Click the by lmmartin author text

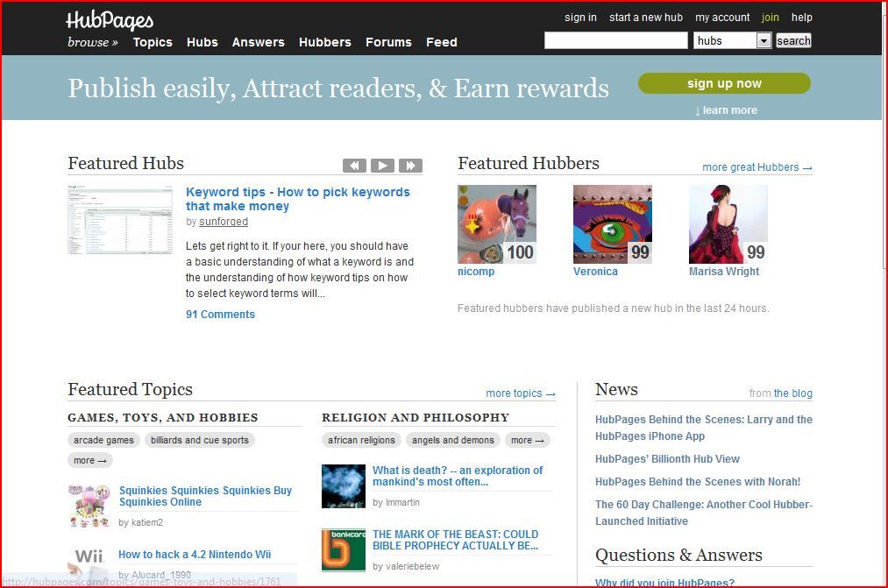[396, 502]
